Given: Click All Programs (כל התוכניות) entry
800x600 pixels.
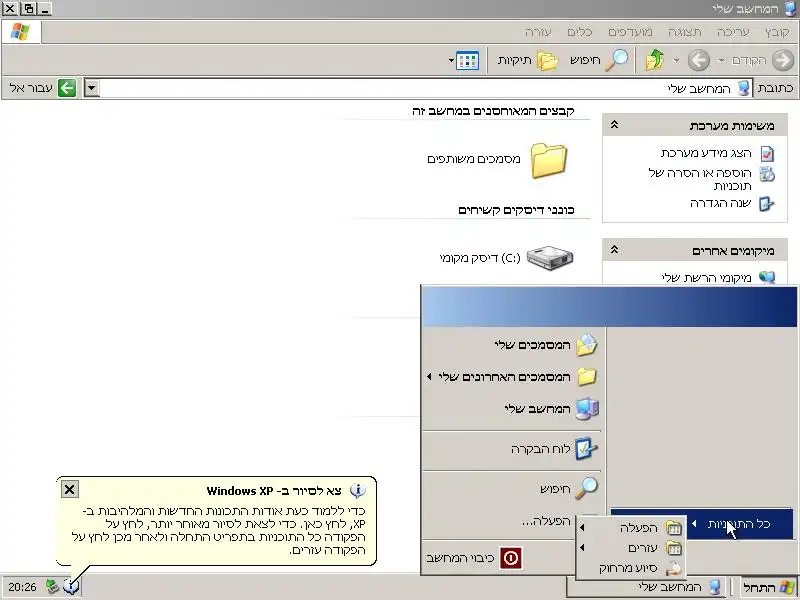Looking at the screenshot, I should (702, 523).
